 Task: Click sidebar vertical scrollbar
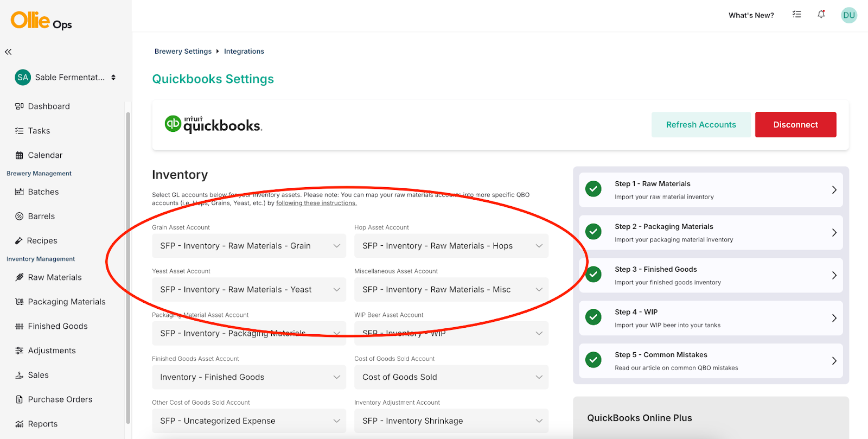tap(128, 268)
